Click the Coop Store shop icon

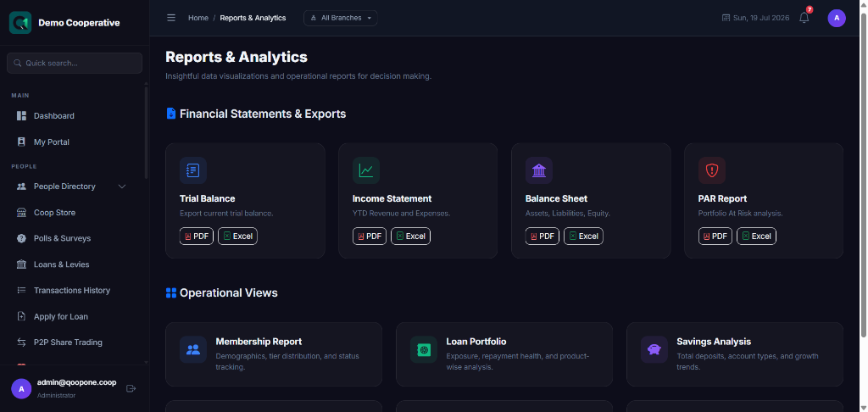[21, 213]
